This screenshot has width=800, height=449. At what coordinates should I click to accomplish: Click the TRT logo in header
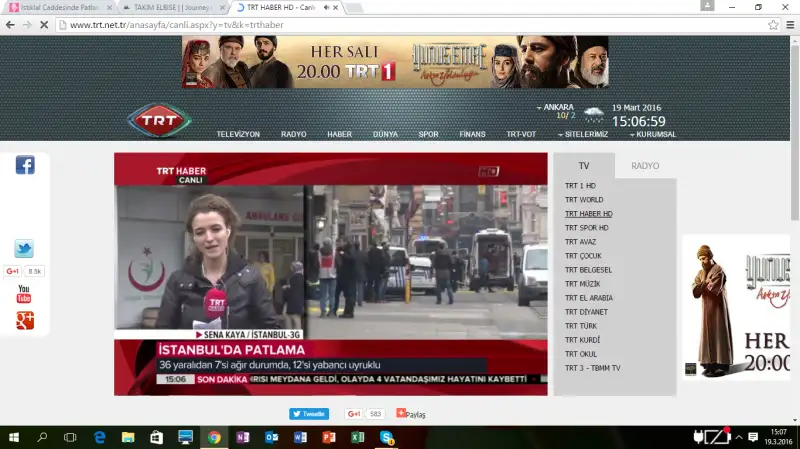159,120
